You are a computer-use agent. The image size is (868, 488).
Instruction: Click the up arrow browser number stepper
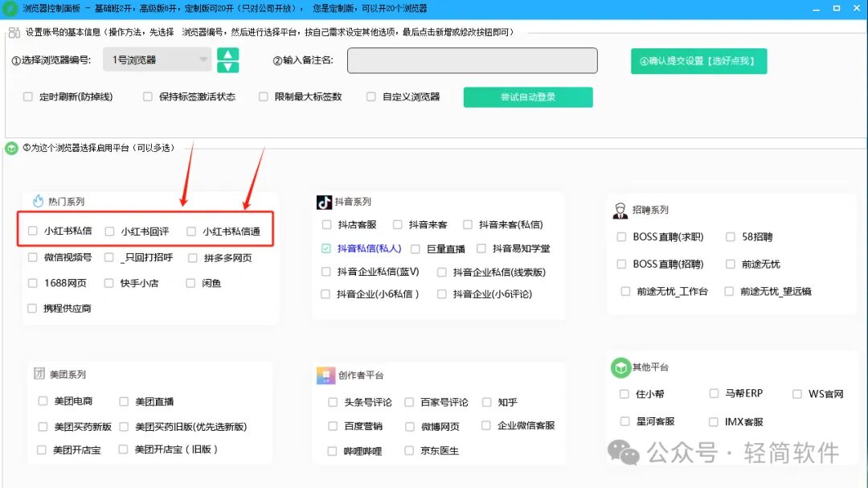[227, 55]
